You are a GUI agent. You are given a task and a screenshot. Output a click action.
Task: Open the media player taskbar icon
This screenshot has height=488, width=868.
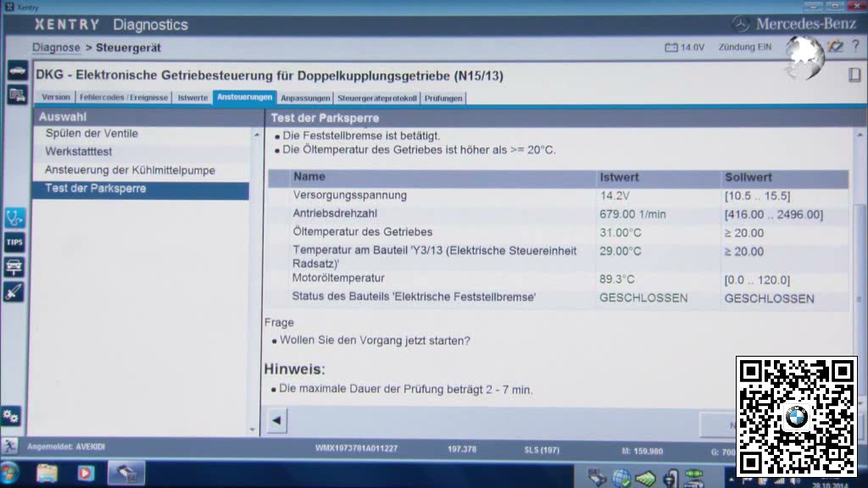click(x=86, y=474)
